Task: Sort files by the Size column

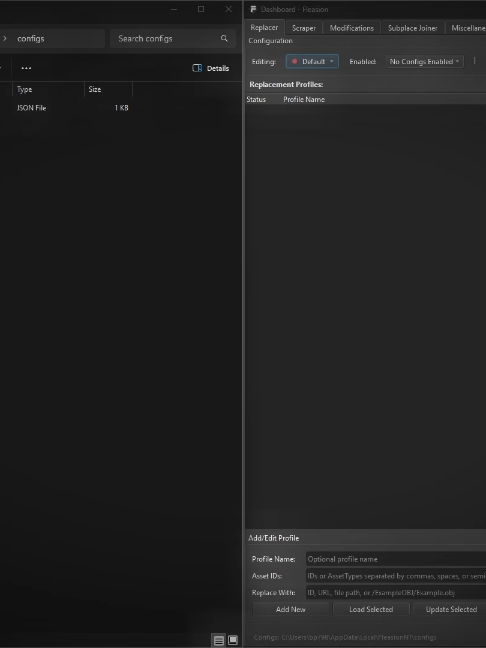Action: pyautogui.click(x=108, y=89)
